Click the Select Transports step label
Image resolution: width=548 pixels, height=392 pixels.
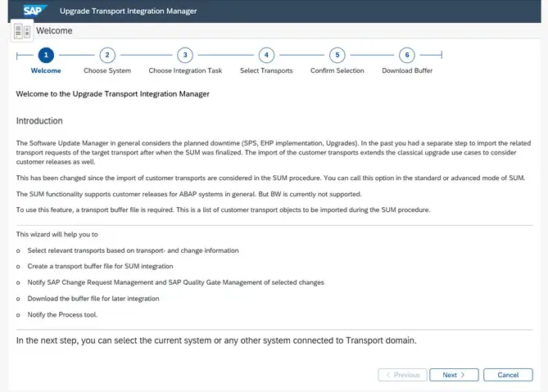[266, 70]
